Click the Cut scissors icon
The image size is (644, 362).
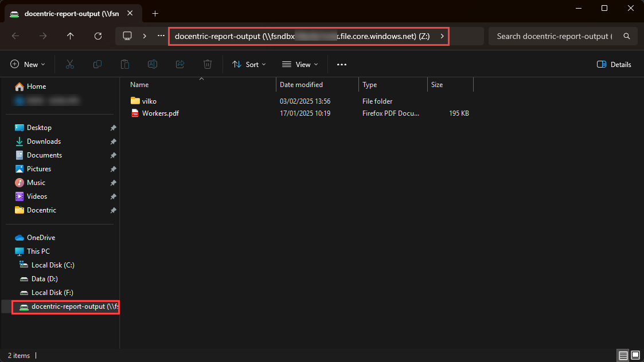[x=70, y=64]
